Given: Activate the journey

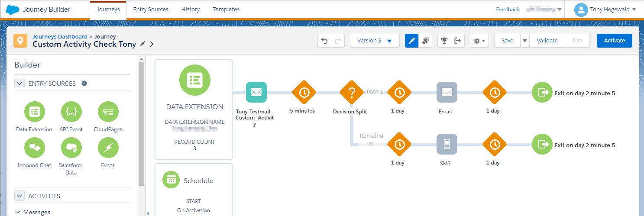Looking at the screenshot, I should [614, 41].
